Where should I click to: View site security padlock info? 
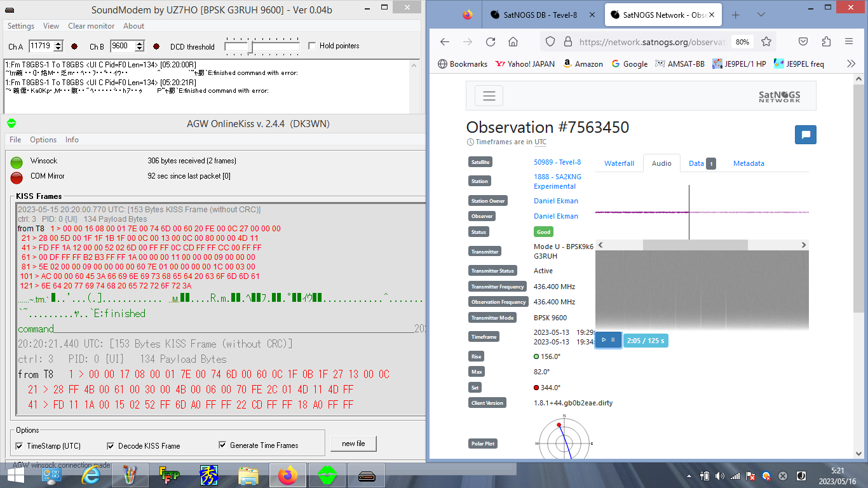pyautogui.click(x=567, y=41)
